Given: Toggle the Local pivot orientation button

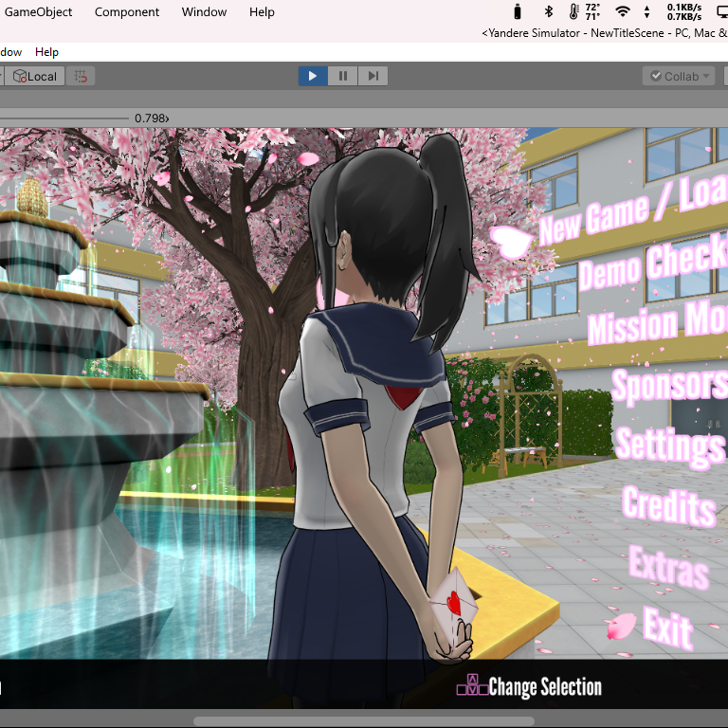Looking at the screenshot, I should click(34, 76).
